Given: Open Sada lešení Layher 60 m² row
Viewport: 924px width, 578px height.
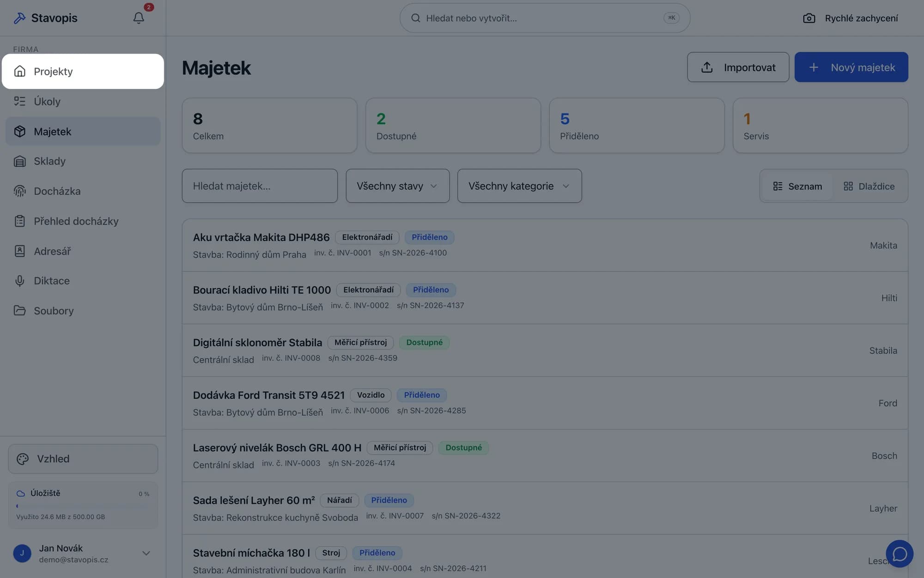Looking at the screenshot, I should [545, 508].
